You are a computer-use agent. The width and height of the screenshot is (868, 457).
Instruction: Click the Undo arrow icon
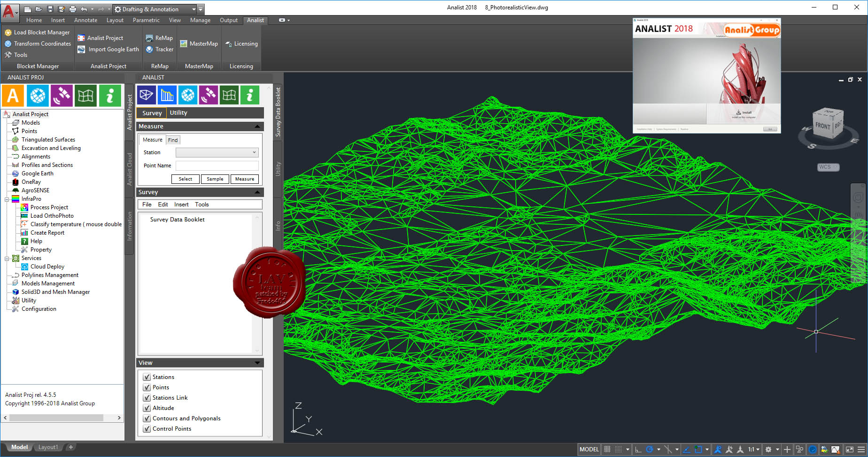click(x=84, y=9)
